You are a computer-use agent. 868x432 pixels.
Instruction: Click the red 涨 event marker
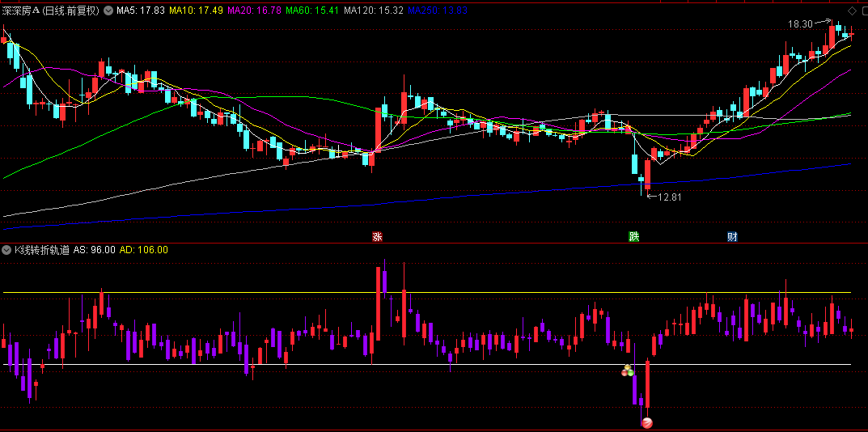[377, 237]
